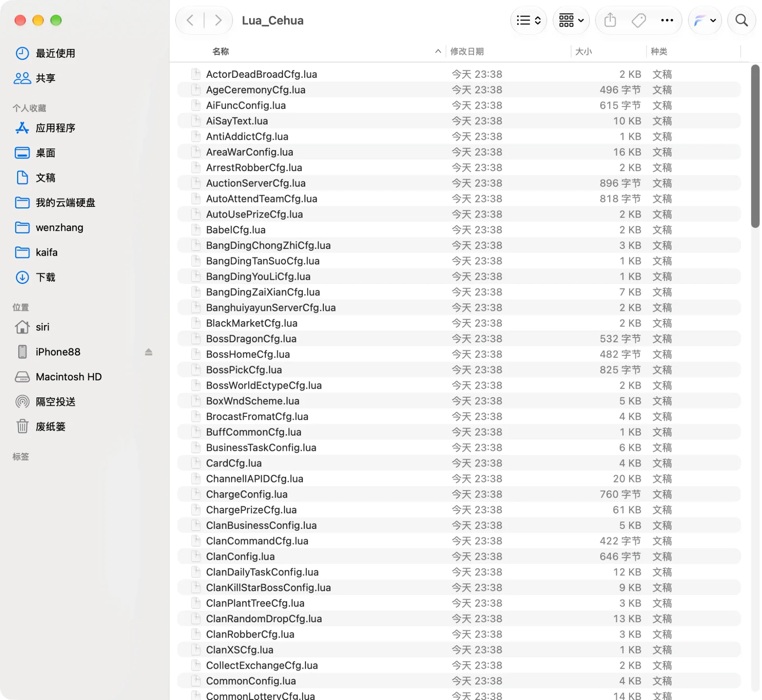Toggle the sort direction arrow in 名称 header

(438, 51)
